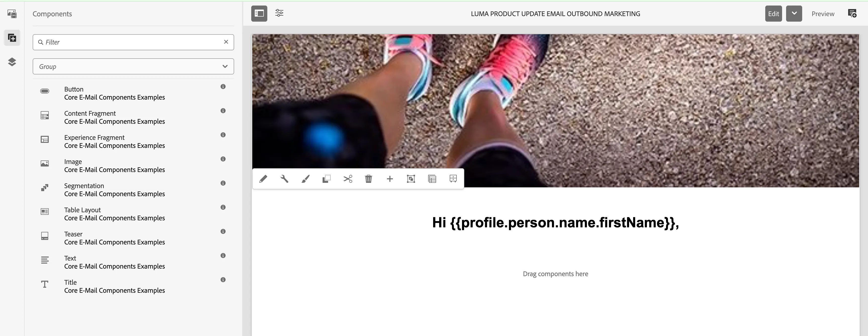
Task: Select the Table Layout component
Action: (133, 214)
